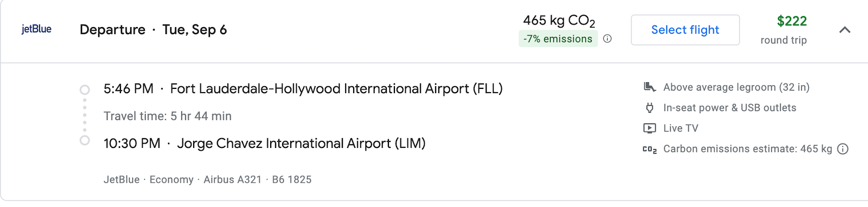Click Fort Lauderdale-Hollywood International Airport (FLL) text
Screen dimensions: 868x207
coord(336,88)
